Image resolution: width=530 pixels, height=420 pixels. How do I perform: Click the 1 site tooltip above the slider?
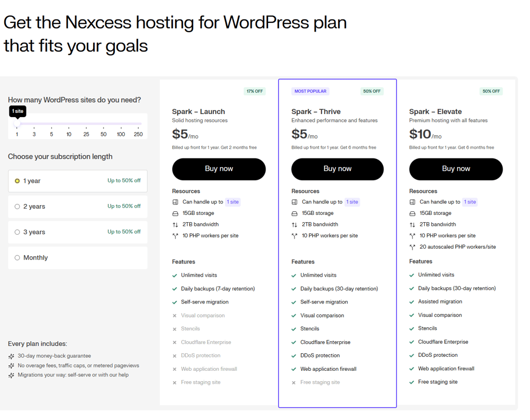[18, 111]
